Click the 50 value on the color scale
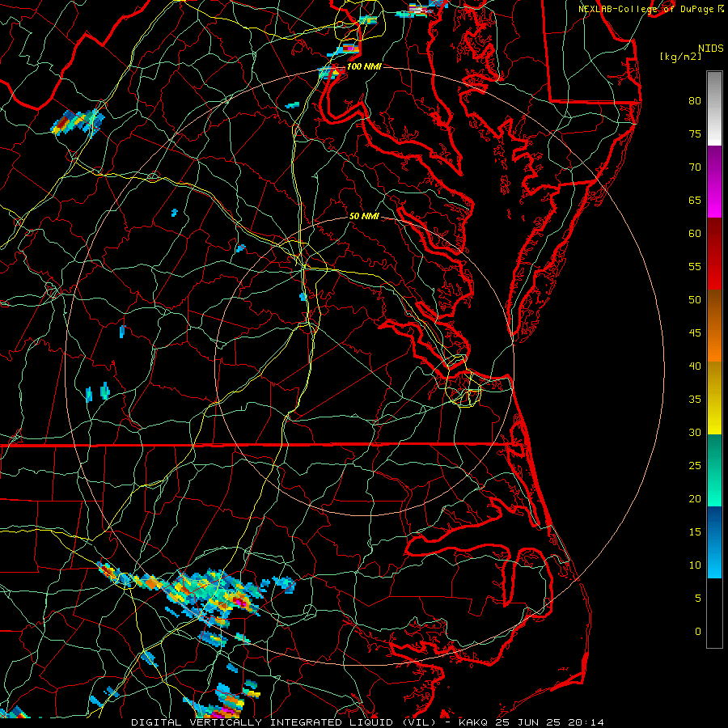Image resolution: width=728 pixels, height=728 pixels. click(695, 299)
